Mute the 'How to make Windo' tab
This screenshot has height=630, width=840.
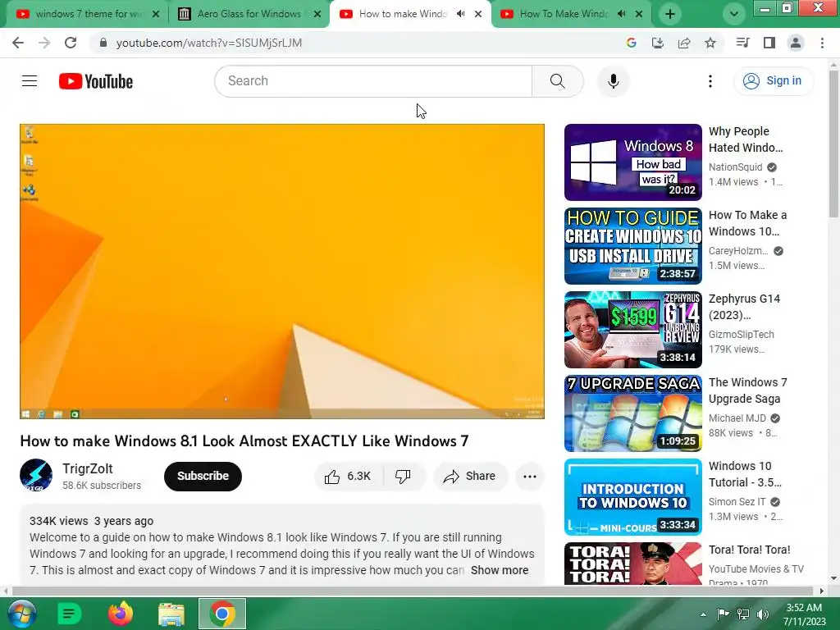tap(461, 14)
